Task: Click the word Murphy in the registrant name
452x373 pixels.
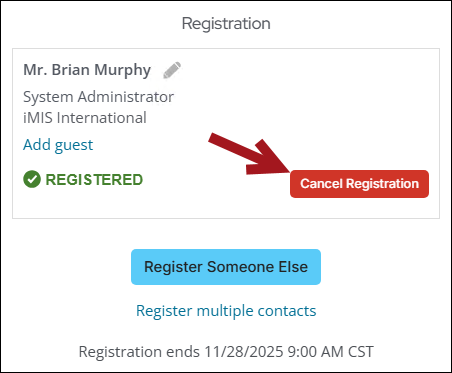Action: tap(122, 71)
